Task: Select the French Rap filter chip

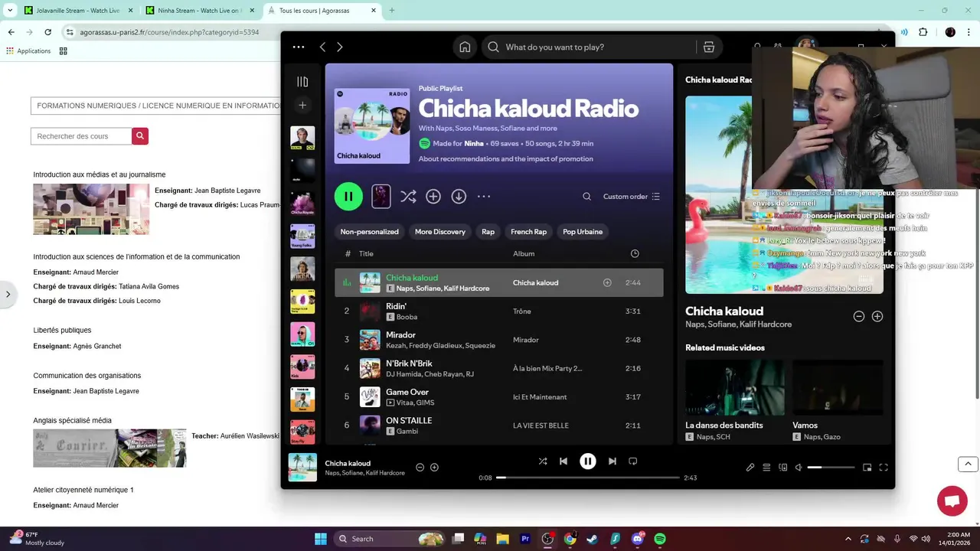Action: point(528,231)
